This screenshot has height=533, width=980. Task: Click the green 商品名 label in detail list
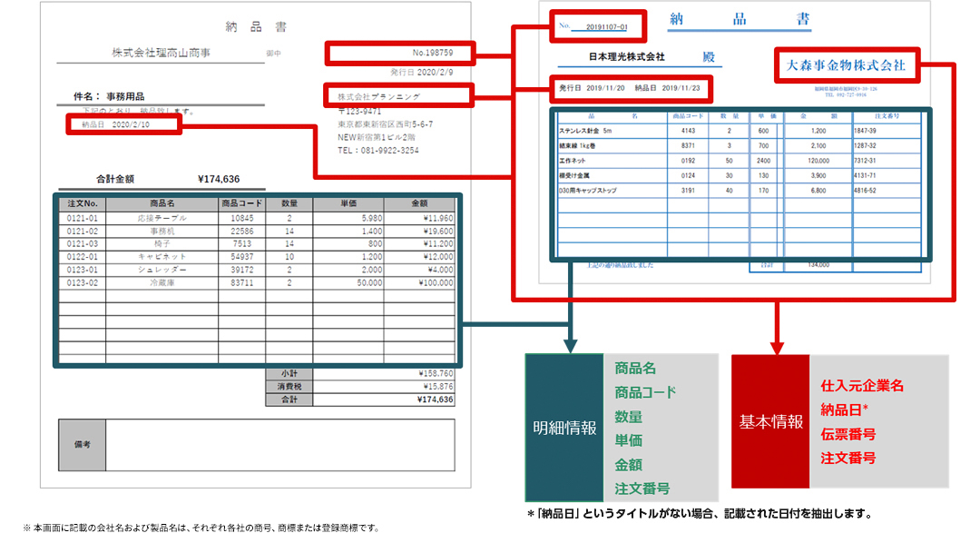point(635,369)
